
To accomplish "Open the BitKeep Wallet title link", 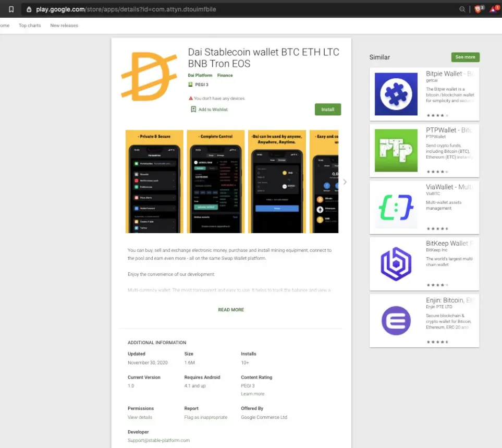I will [449, 244].
